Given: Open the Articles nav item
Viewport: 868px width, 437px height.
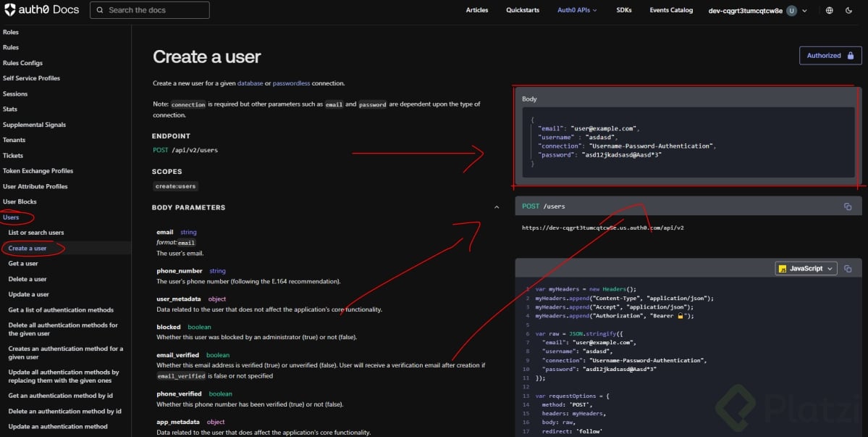Looking at the screenshot, I should coord(476,10).
